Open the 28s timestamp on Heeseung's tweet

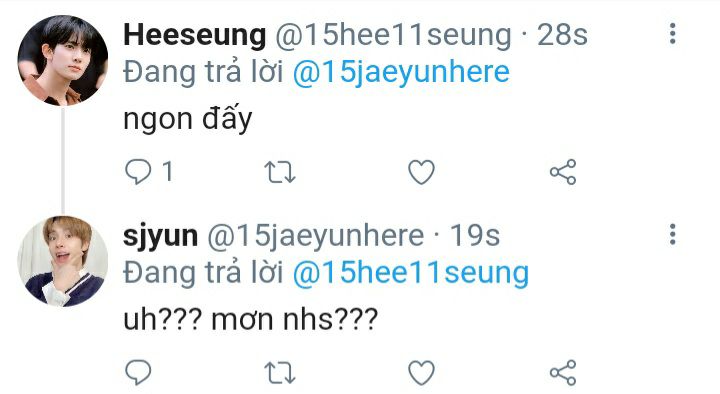(x=562, y=34)
